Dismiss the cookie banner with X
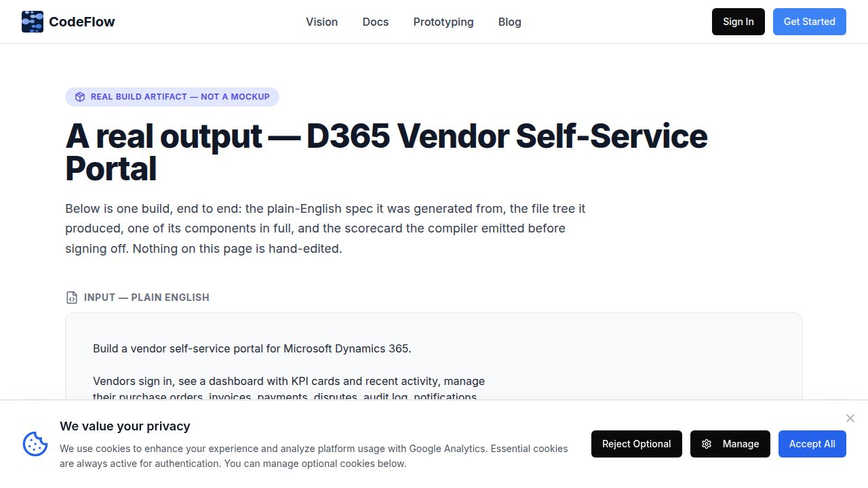This screenshot has height=488, width=868. tap(850, 418)
